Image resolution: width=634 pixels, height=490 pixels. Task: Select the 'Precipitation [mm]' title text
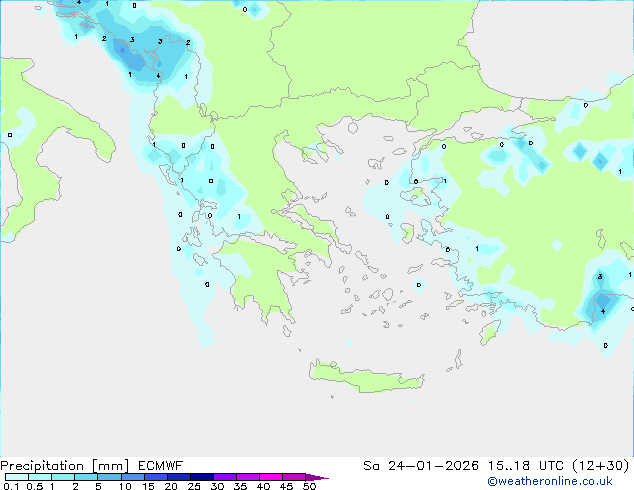[65, 466]
